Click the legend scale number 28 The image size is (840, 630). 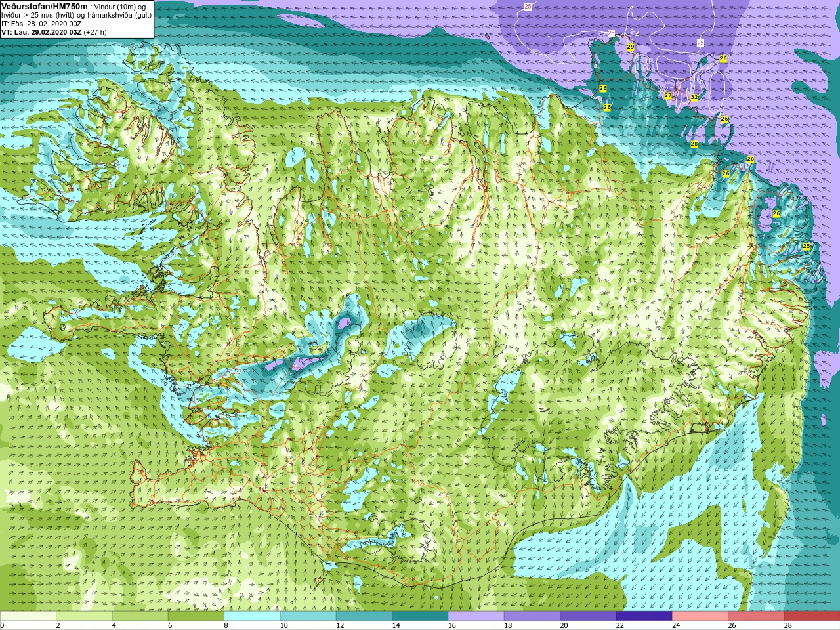tap(788, 625)
